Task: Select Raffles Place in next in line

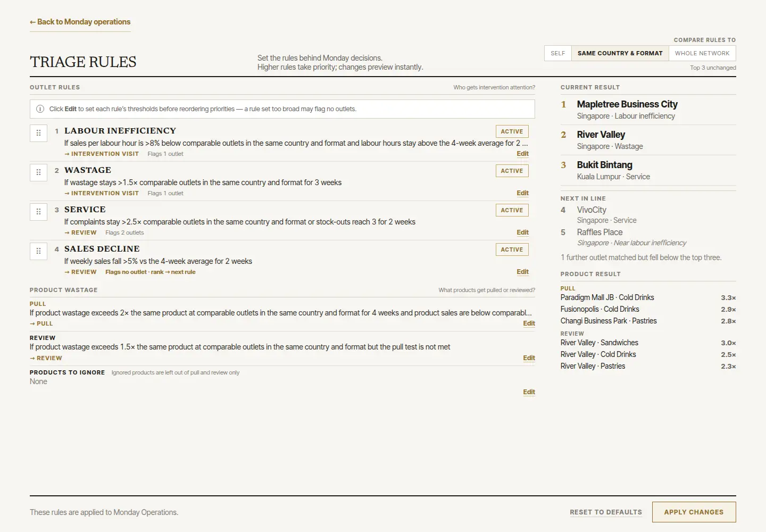Action: 648,237
